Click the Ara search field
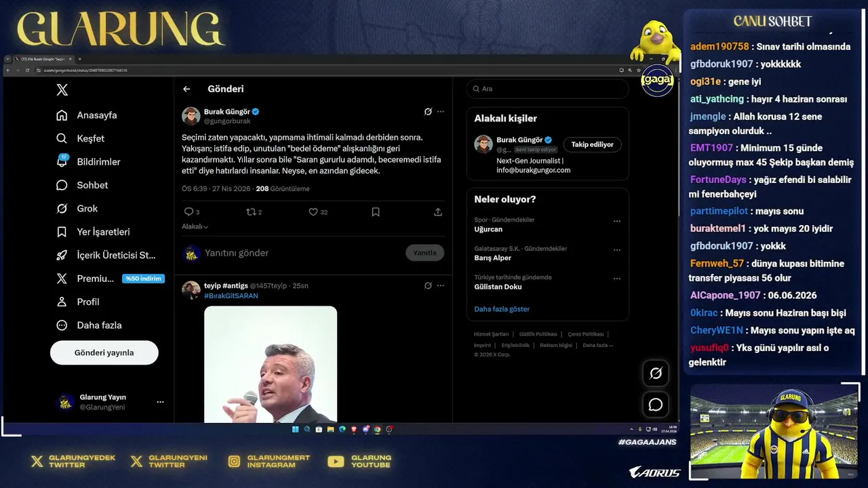 point(547,89)
